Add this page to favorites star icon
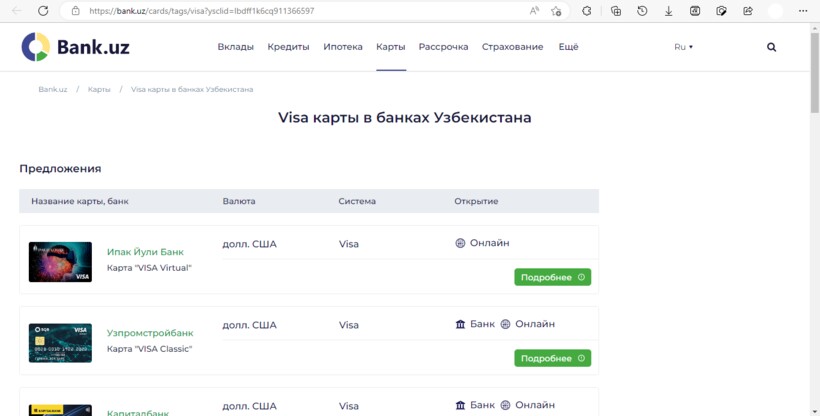The height and width of the screenshot is (416, 820). (556, 11)
